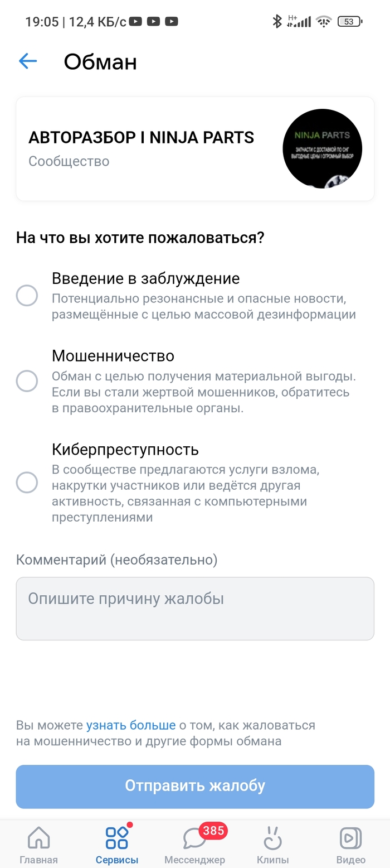Tap the back arrow icon

28,61
